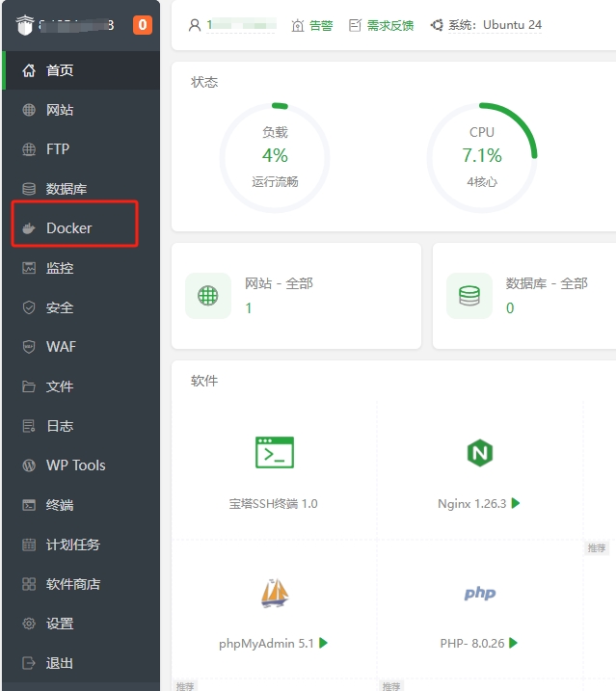616x691 pixels.
Task: Open the WAF sidebar item
Action: click(61, 347)
